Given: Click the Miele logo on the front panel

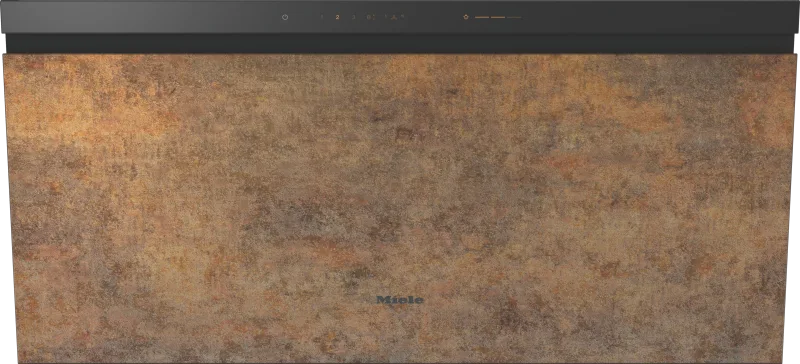Looking at the screenshot, I should click(x=400, y=300).
